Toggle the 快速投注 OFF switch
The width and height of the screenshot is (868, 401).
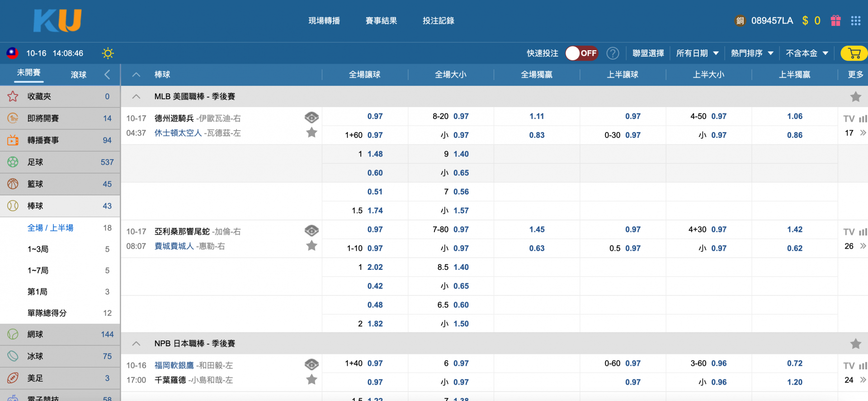click(581, 53)
